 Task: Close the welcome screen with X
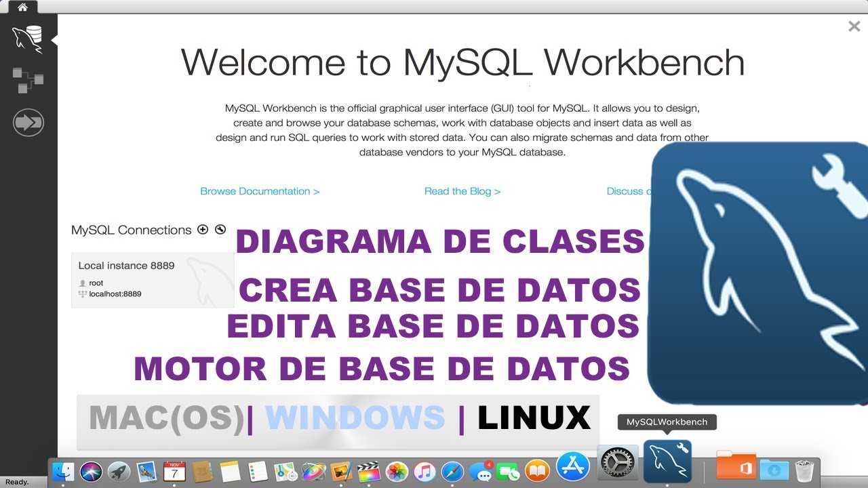tap(854, 26)
